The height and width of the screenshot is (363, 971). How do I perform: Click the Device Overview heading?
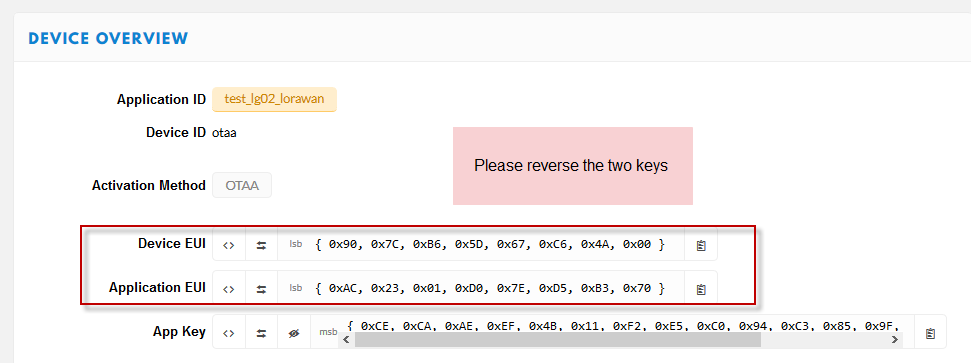coord(108,38)
